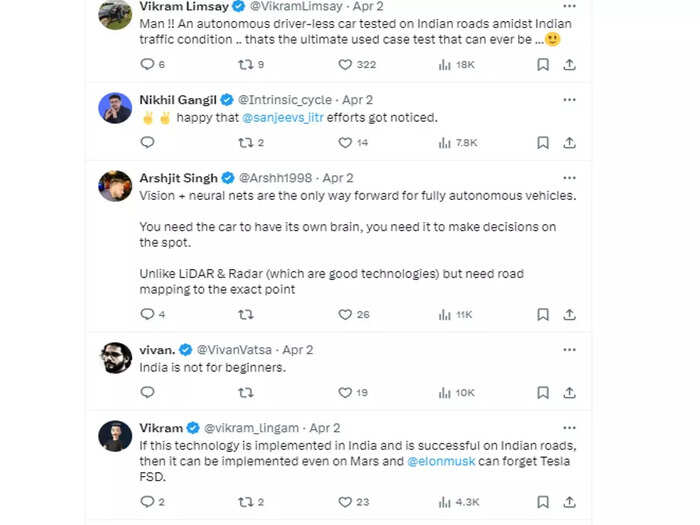Viewport: 700px width, 525px height.
Task: Like Vikram Limsay's tweet with 322 likes
Action: pos(345,65)
